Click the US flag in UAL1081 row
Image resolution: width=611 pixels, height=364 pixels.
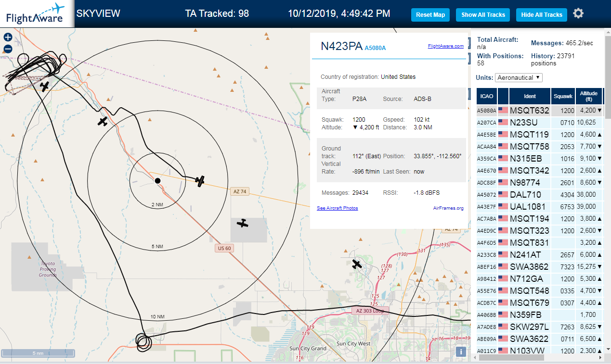[503, 207]
